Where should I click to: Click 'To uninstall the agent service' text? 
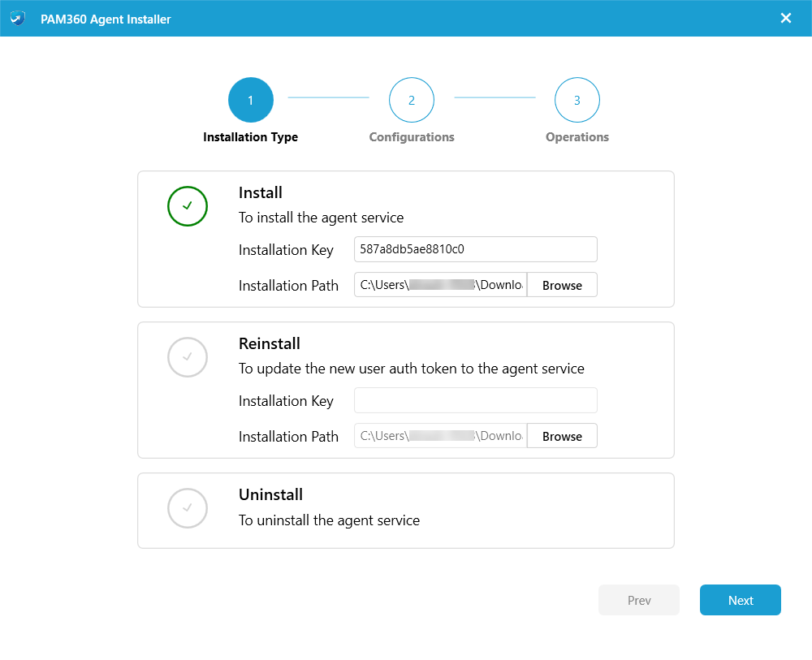coord(329,520)
